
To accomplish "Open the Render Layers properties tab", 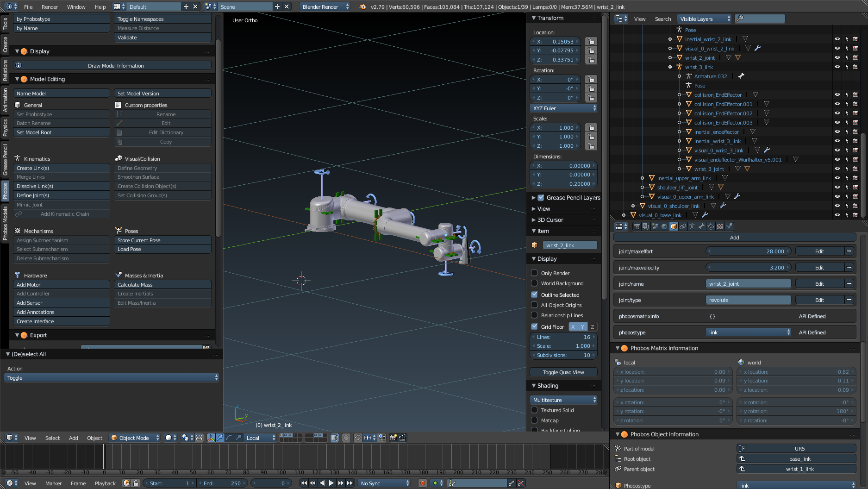I will pos(646,226).
